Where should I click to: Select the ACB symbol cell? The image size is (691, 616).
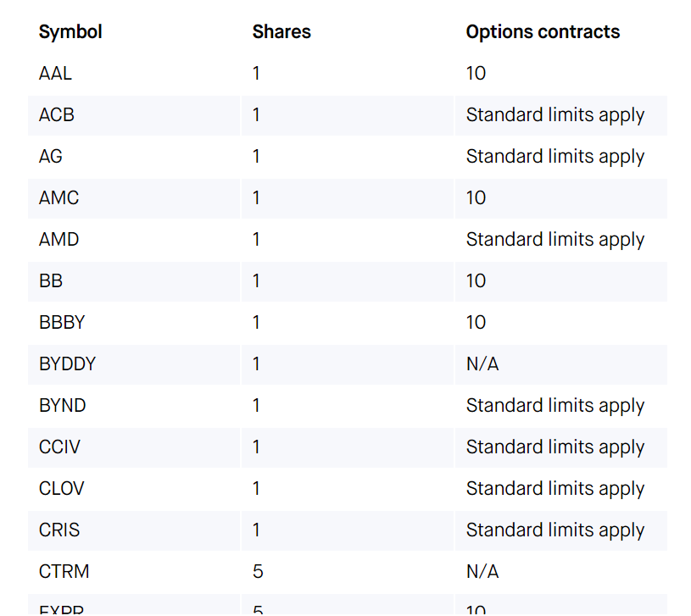[x=134, y=115]
